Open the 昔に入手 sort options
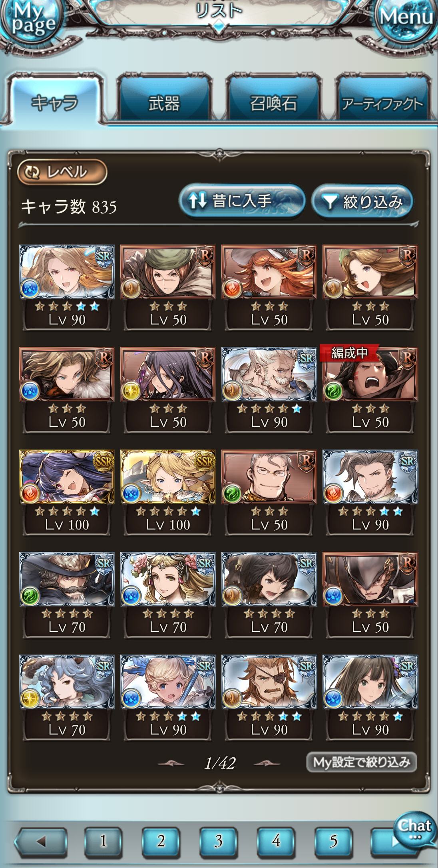 click(x=241, y=201)
